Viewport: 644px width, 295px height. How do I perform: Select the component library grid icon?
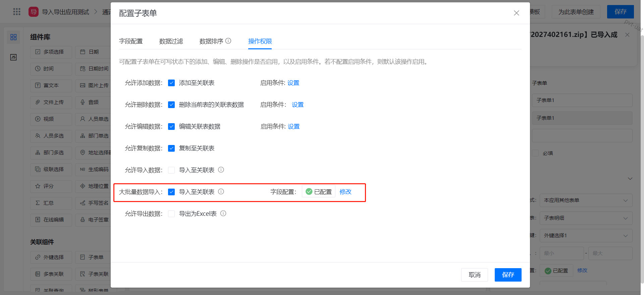tap(13, 37)
